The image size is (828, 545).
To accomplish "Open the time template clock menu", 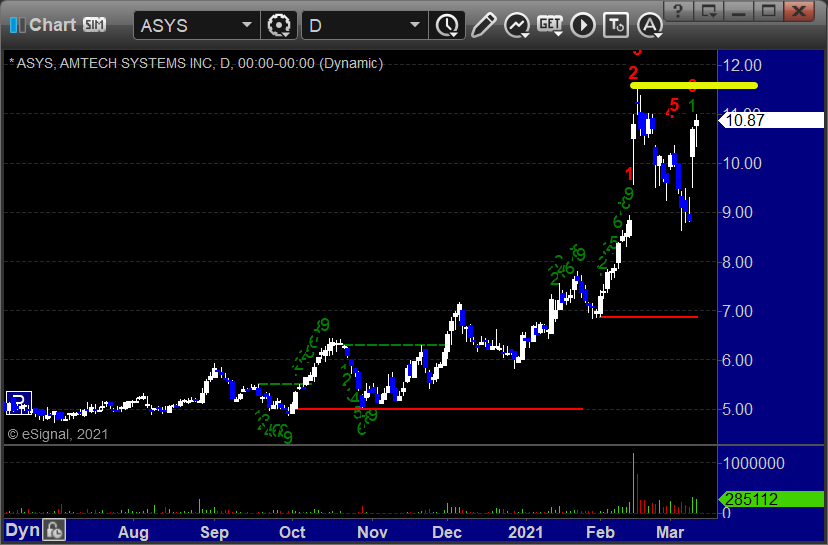I will click(x=447, y=25).
